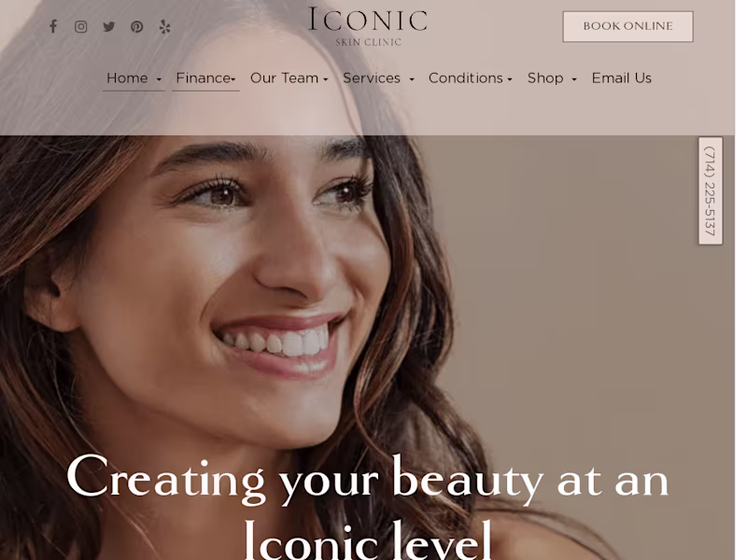
Task: Expand the Home dropdown arrow
Action: coord(159,79)
